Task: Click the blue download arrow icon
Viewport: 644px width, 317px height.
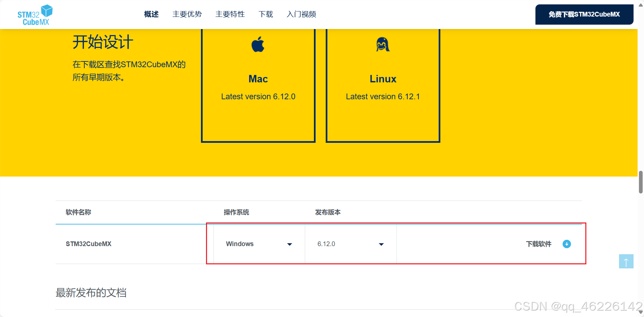Action: point(567,244)
